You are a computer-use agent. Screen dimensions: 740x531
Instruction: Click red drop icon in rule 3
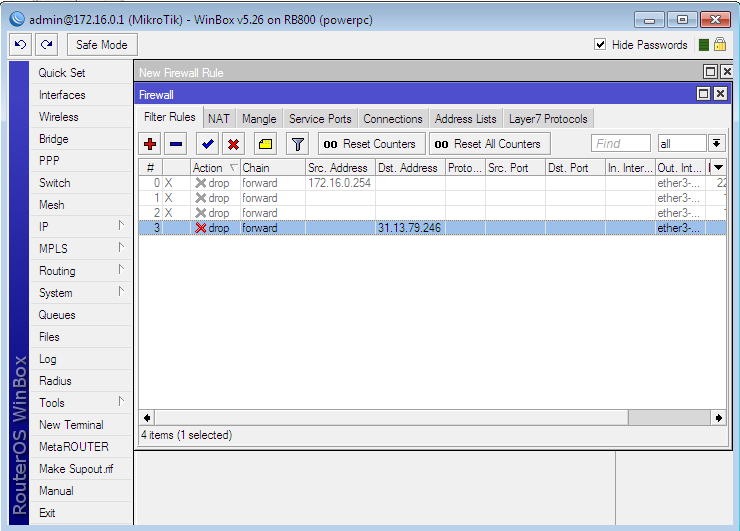(201, 228)
